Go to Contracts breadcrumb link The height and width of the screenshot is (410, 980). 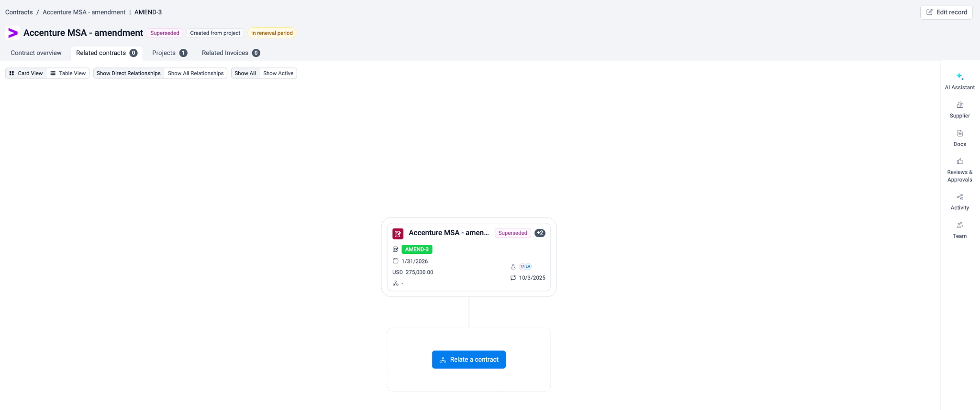19,12
